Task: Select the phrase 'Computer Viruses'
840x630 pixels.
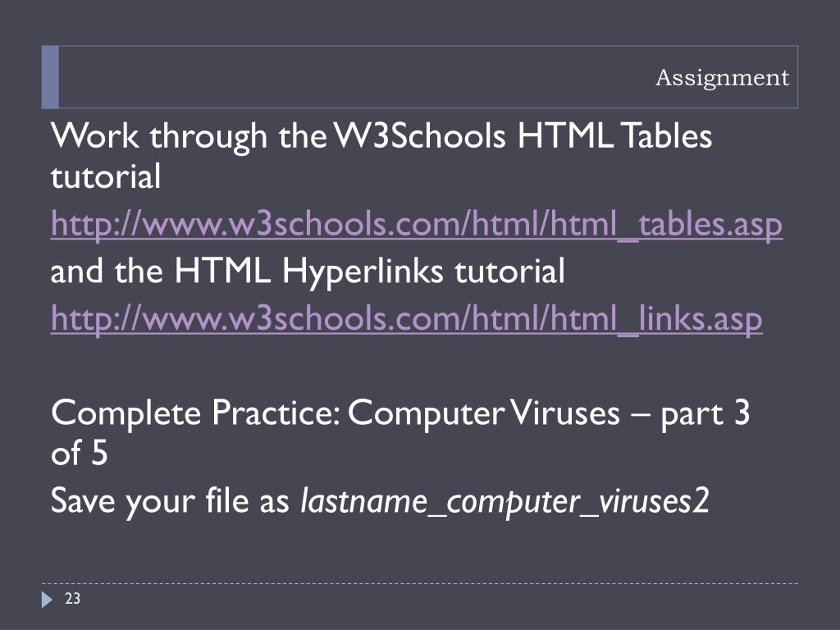Action: click(x=484, y=413)
